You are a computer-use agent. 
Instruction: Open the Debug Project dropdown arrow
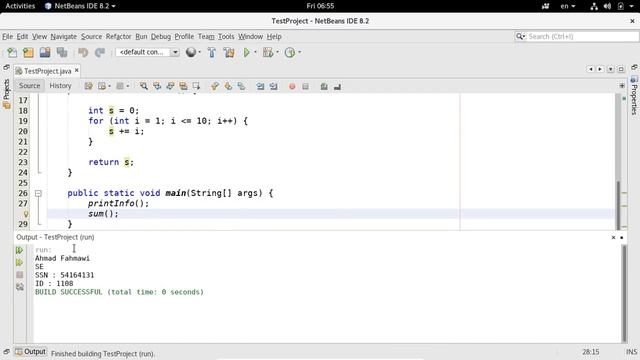[x=278, y=52]
